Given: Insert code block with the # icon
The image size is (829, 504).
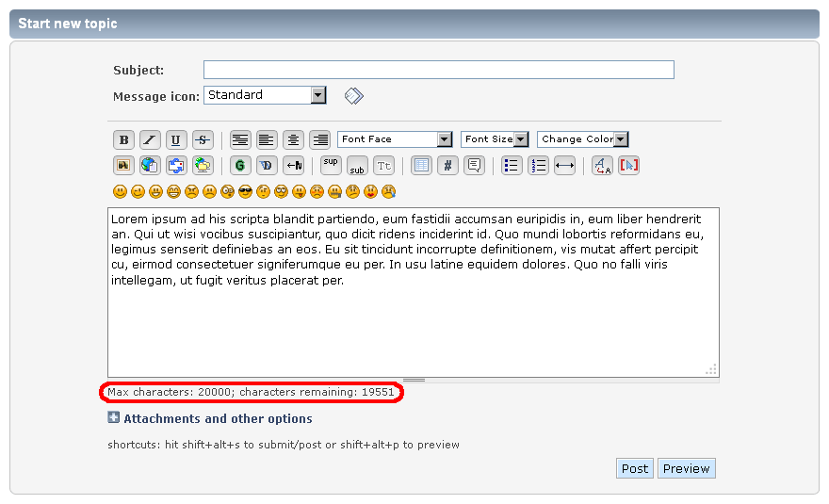Looking at the screenshot, I should (447, 166).
